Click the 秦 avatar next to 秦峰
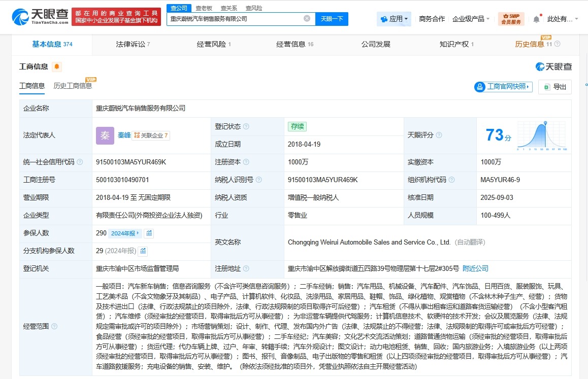Image resolution: width=588 pixels, height=379 pixels. click(105, 135)
